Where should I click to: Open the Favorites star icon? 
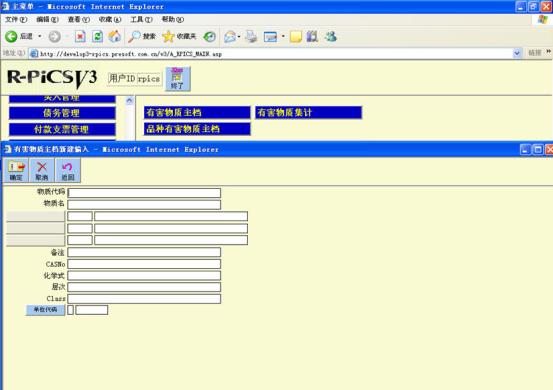[x=168, y=36]
